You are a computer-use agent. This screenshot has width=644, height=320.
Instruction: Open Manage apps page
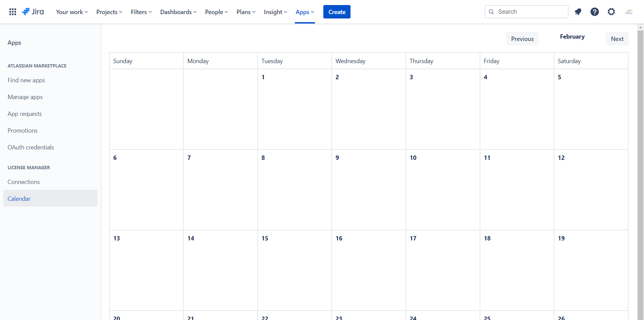tap(25, 97)
